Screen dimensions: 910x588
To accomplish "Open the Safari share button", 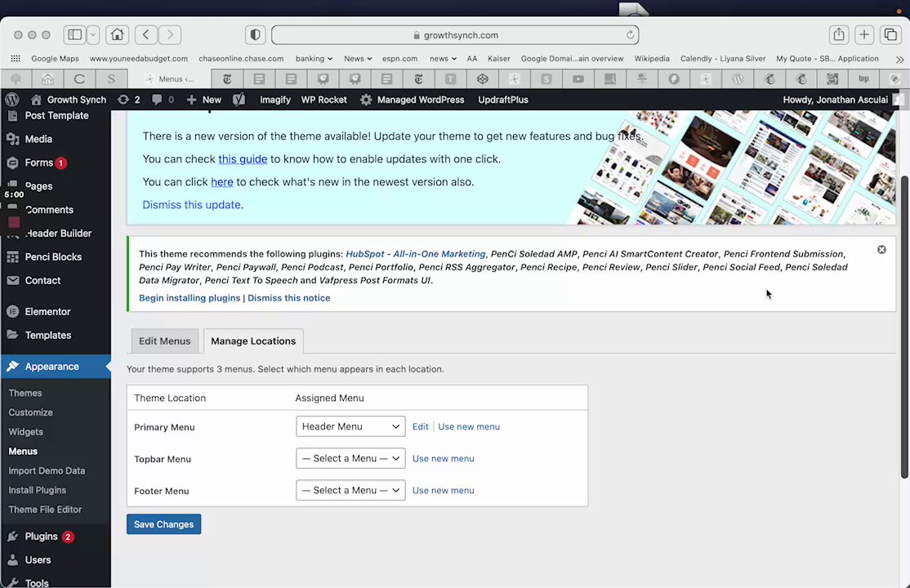I will point(839,35).
